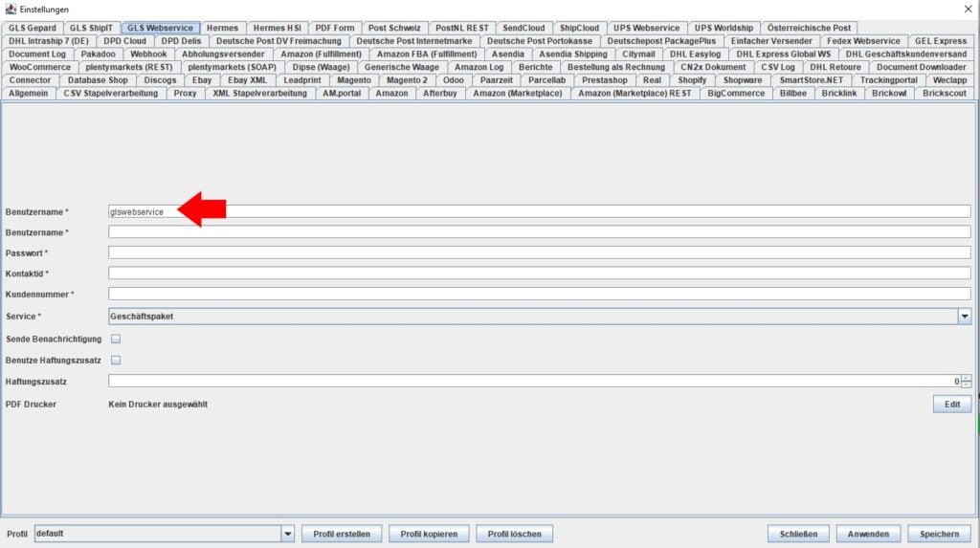The height and width of the screenshot is (548, 980).
Task: Select the WooCommerce tab
Action: click(x=40, y=68)
